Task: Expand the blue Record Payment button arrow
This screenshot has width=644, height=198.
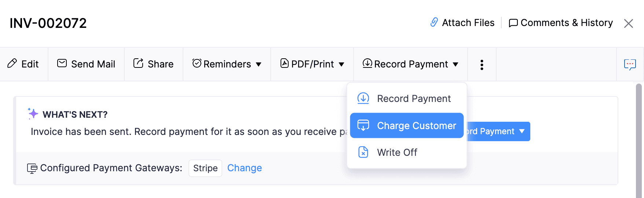Action: (522, 131)
